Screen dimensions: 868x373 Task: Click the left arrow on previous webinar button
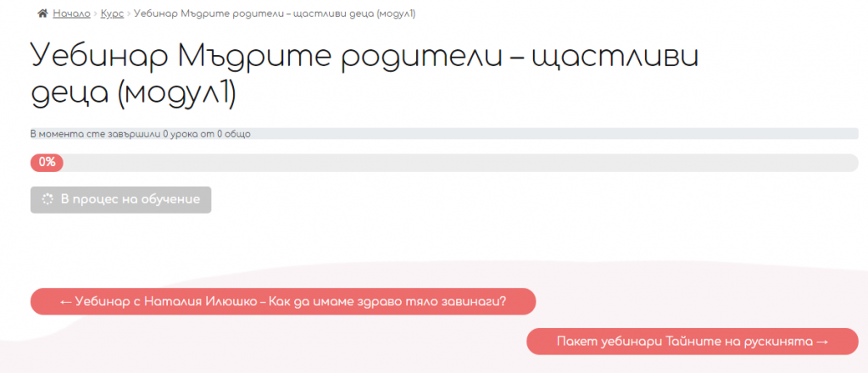65,302
